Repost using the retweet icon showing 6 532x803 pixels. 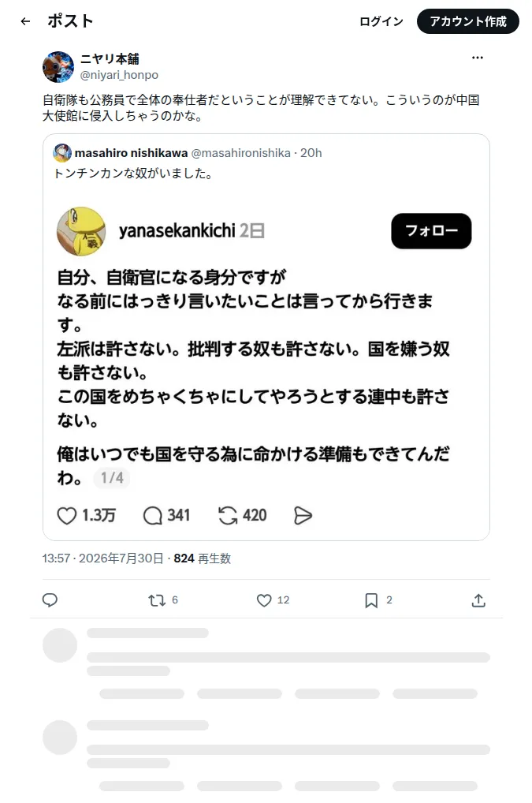pyautogui.click(x=162, y=599)
